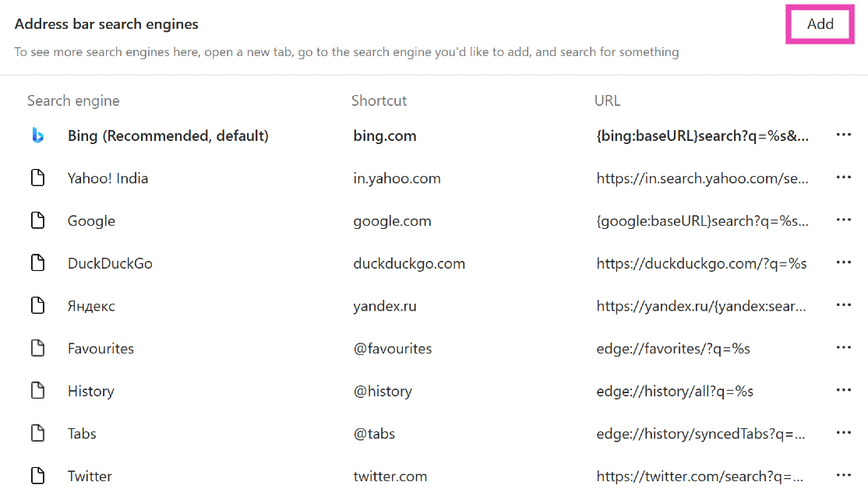Image resolution: width=868 pixels, height=489 pixels.
Task: Click the edge://favorites URL text
Action: 673,348
